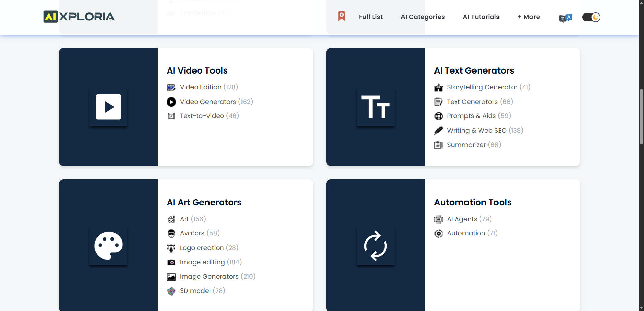
Task: Open Avatars (58) category
Action: click(200, 233)
